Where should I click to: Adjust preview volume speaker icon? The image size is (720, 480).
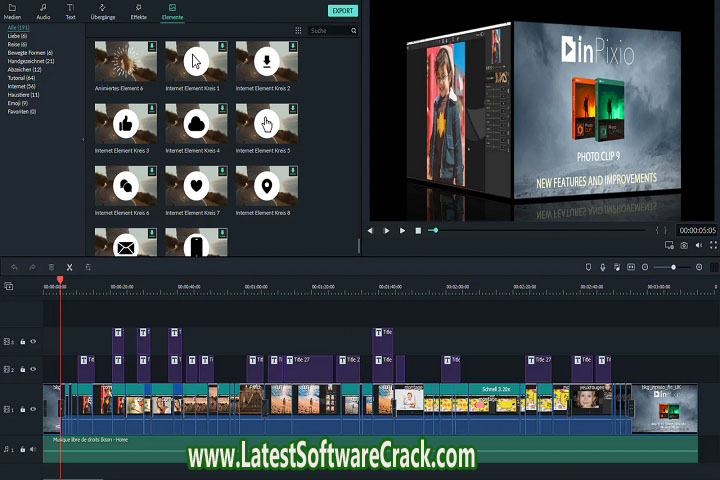699,245
